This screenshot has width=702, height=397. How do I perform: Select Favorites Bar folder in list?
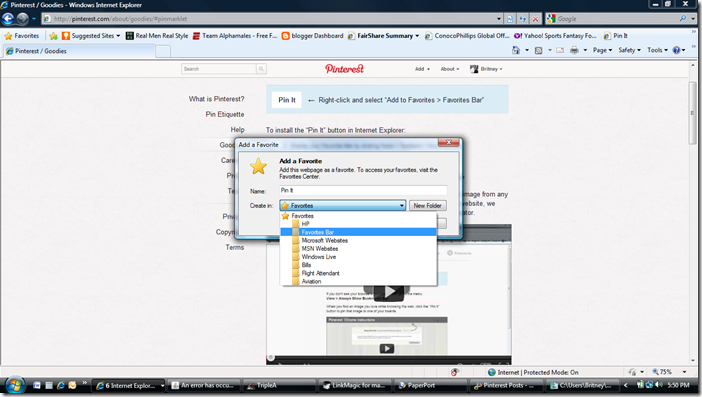358,232
